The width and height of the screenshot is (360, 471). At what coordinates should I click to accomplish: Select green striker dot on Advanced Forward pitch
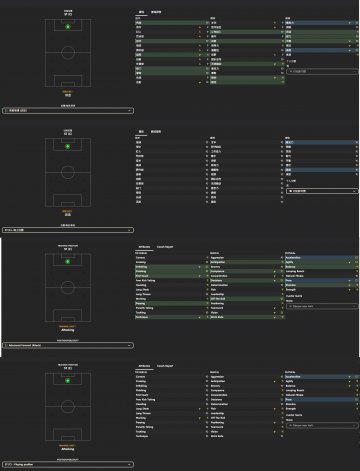click(68, 262)
